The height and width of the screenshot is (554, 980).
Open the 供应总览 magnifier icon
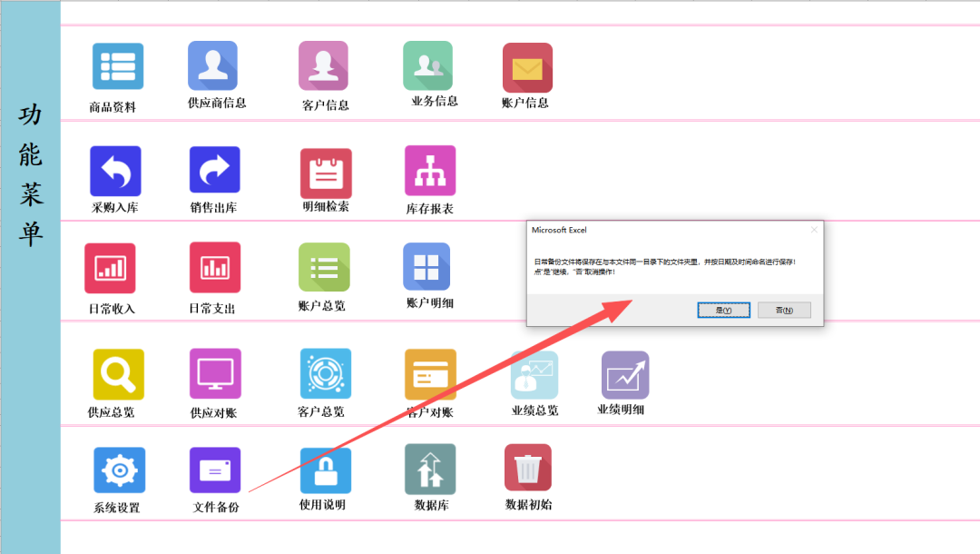click(x=118, y=374)
